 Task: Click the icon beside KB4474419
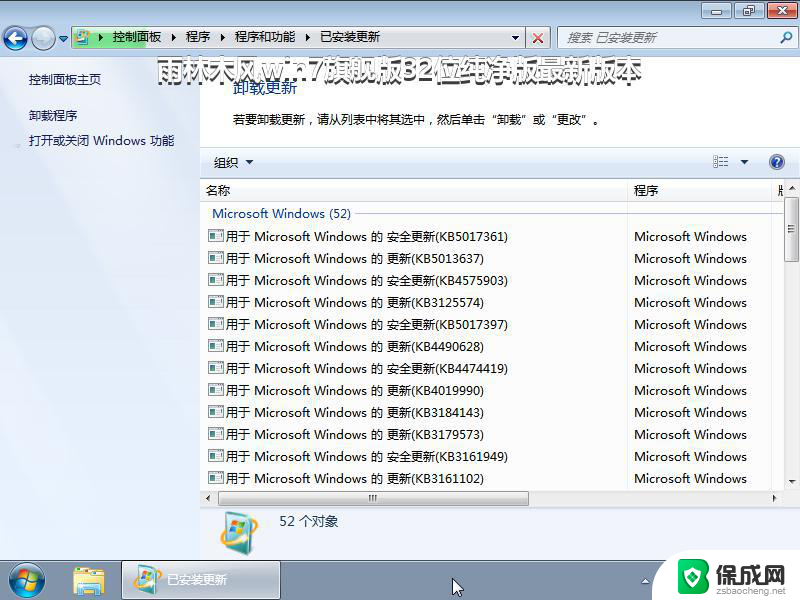(x=216, y=367)
